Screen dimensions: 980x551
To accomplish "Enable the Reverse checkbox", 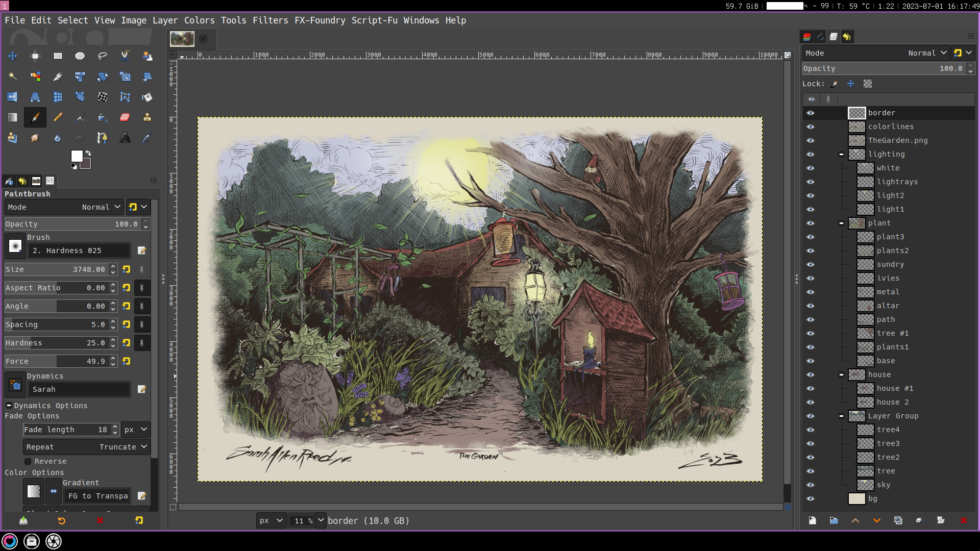I will (x=28, y=461).
